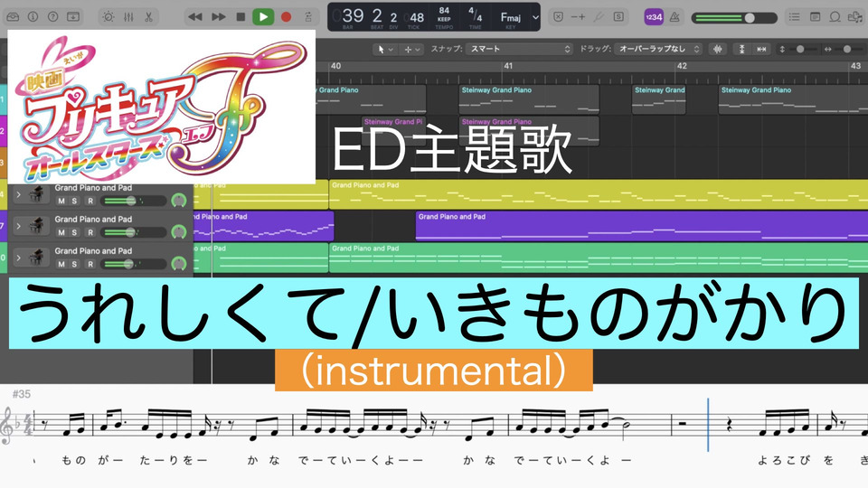The height and width of the screenshot is (488, 868).
Task: Expand the yellow track disclosure arrow
Action: point(18,195)
